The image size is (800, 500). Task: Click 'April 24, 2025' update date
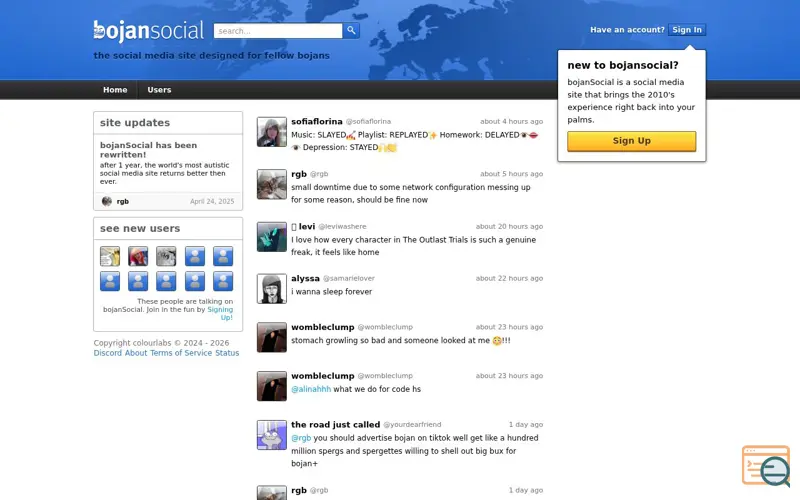click(x=212, y=202)
